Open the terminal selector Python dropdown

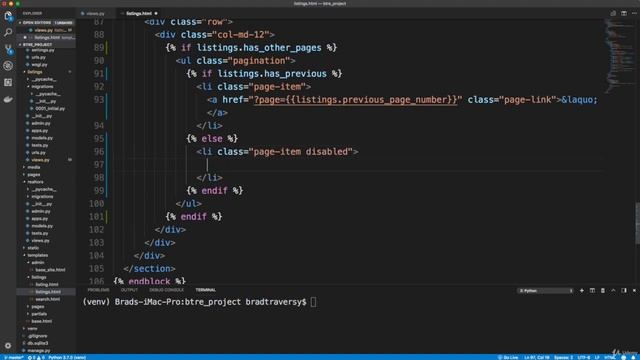tap(546, 291)
